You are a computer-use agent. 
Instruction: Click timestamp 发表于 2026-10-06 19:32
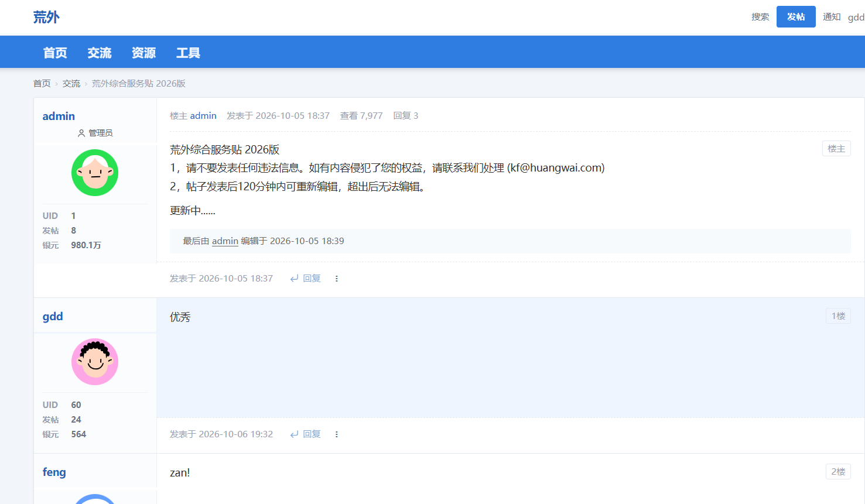click(221, 434)
